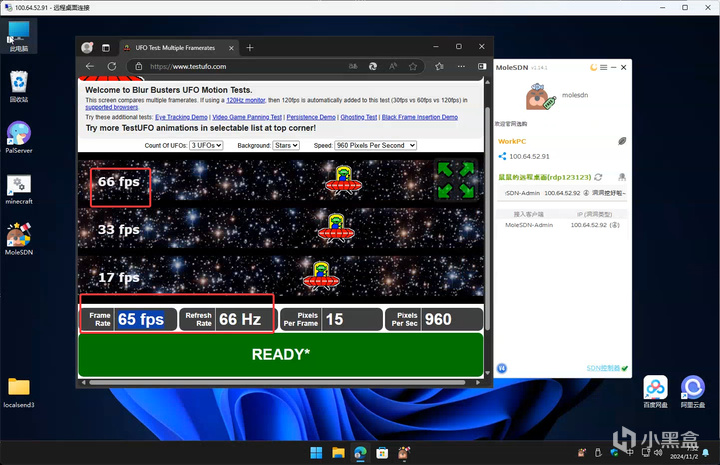
Task: Toggle the Edge sidebar panel icon
Action: [482, 67]
